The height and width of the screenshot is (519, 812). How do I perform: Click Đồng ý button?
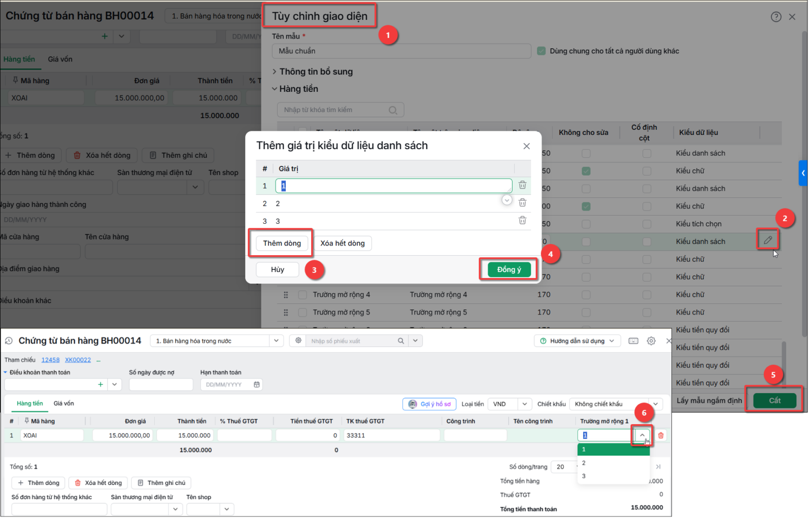509,269
